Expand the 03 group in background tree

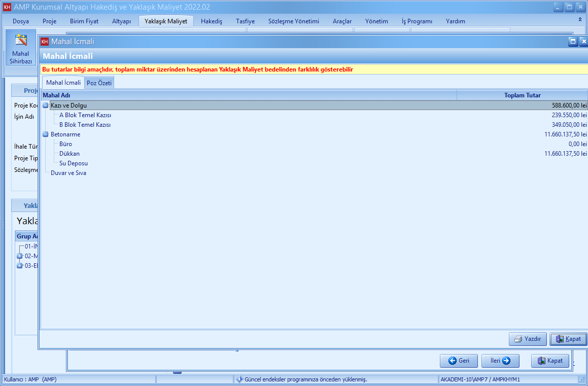click(20, 266)
